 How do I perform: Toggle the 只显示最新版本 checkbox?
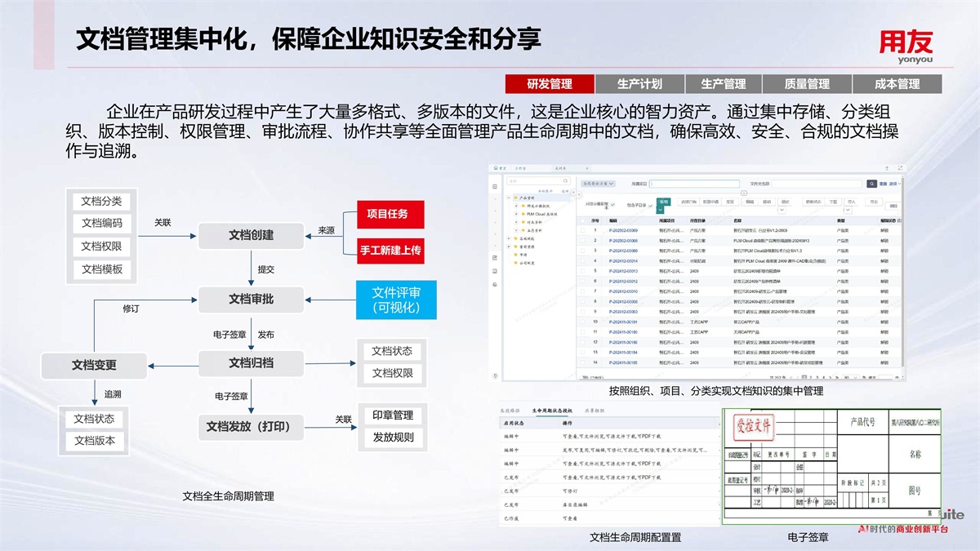613,204
